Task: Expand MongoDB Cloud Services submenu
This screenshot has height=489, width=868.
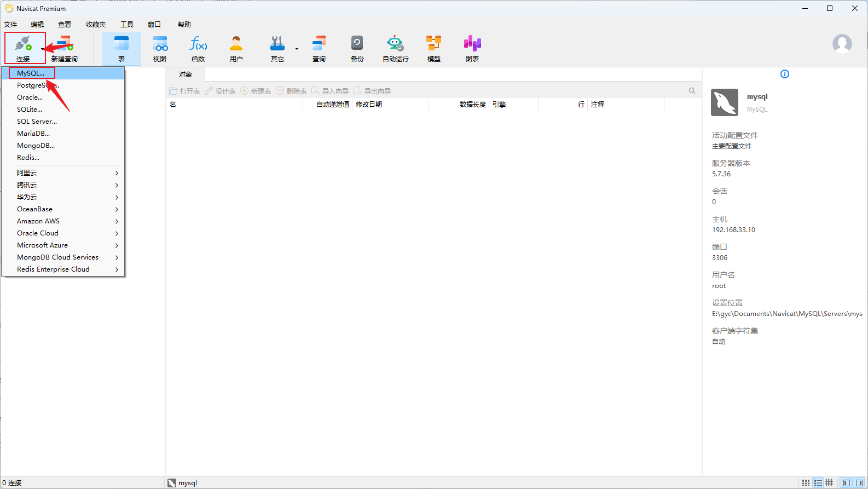Action: click(x=63, y=257)
